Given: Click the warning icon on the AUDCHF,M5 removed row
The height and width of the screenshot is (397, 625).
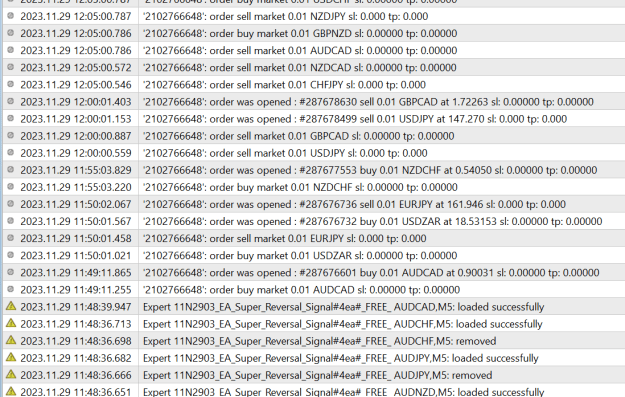Looking at the screenshot, I should click(11, 340).
